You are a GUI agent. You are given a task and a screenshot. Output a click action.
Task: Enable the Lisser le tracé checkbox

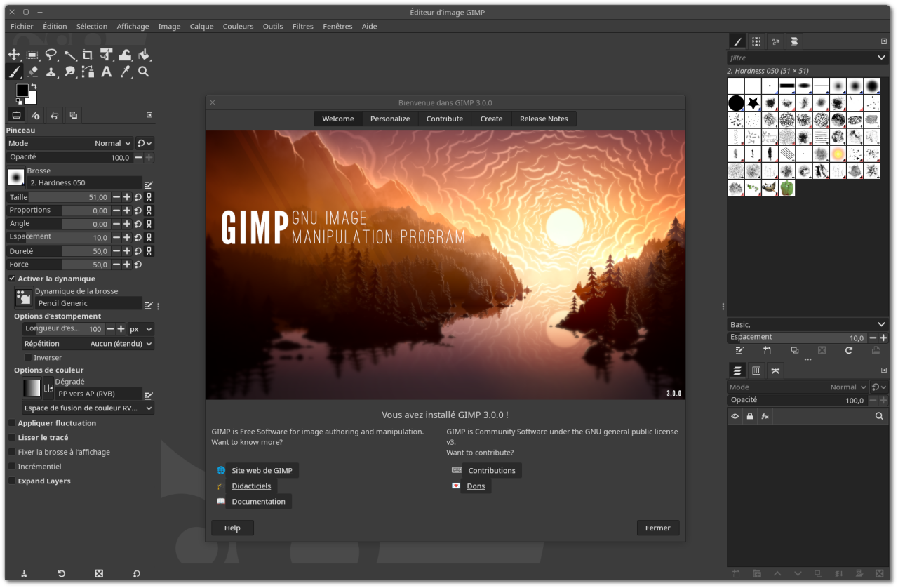coord(12,438)
